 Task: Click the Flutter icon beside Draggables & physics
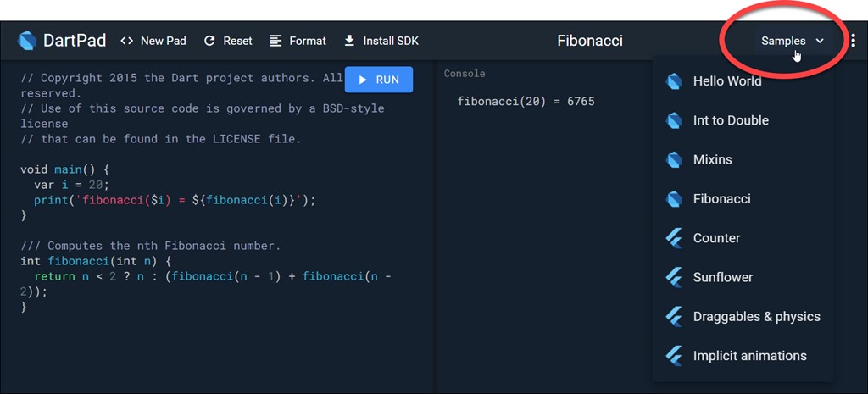click(673, 317)
